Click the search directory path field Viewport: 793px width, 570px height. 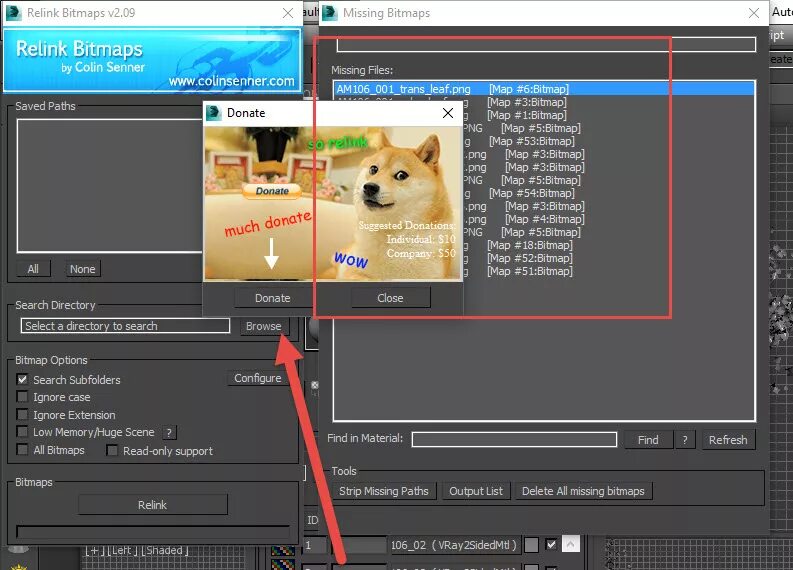click(125, 326)
